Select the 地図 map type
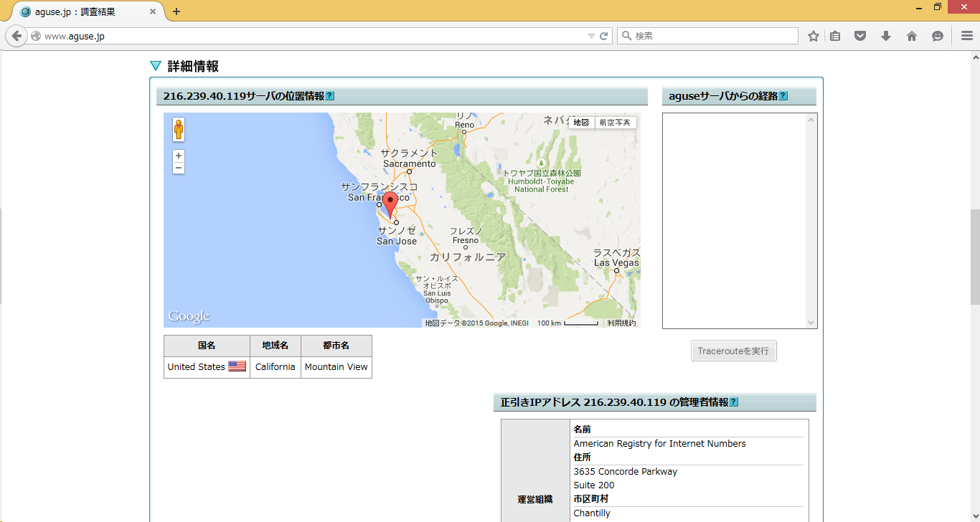The image size is (980, 522). [x=581, y=123]
